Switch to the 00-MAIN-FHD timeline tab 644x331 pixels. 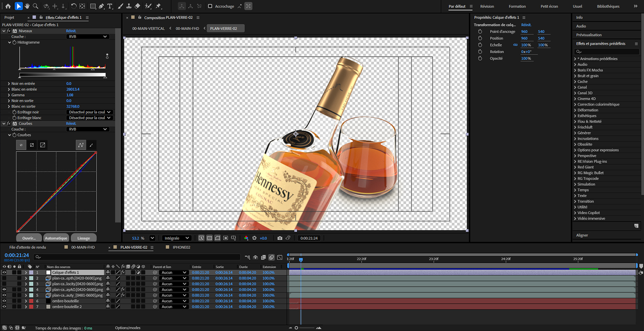click(83, 247)
